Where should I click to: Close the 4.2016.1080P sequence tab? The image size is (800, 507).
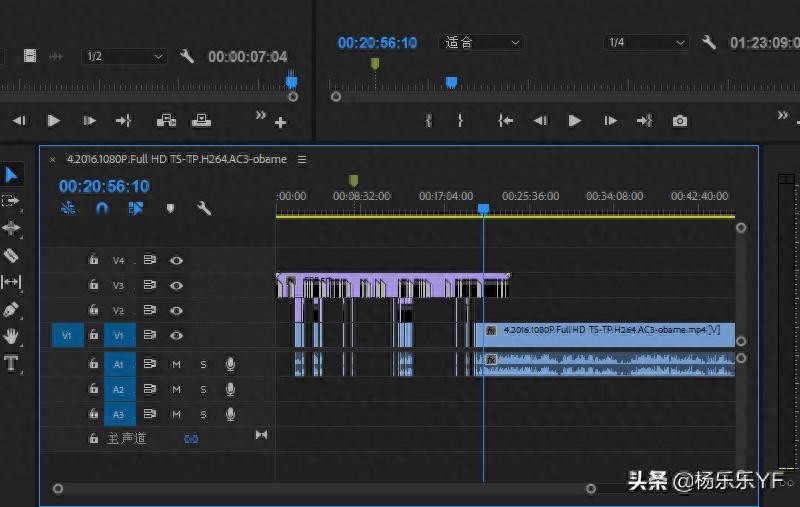[53, 159]
